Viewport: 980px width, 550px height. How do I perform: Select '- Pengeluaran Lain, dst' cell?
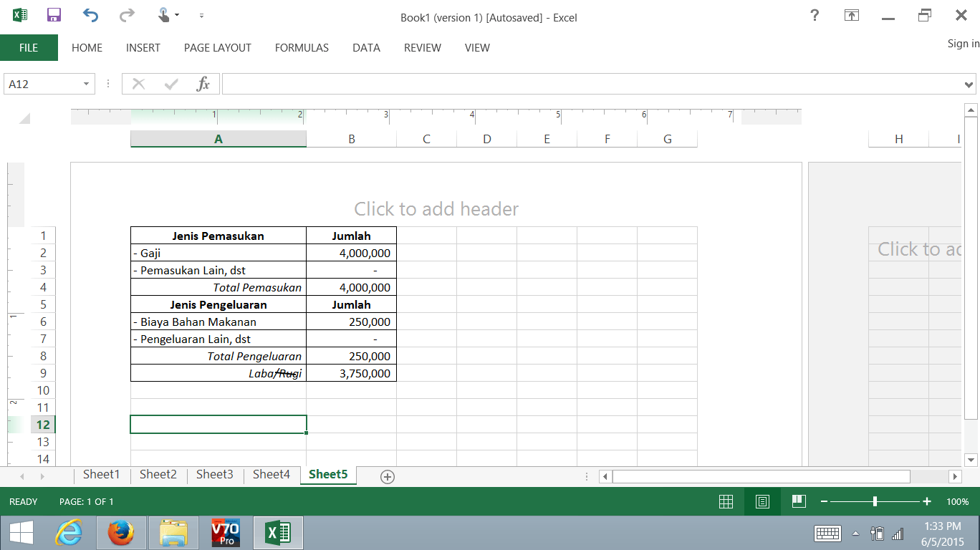point(218,339)
